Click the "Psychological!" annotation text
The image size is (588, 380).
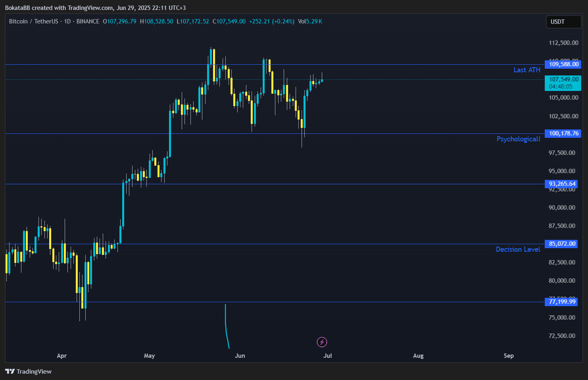(x=519, y=139)
